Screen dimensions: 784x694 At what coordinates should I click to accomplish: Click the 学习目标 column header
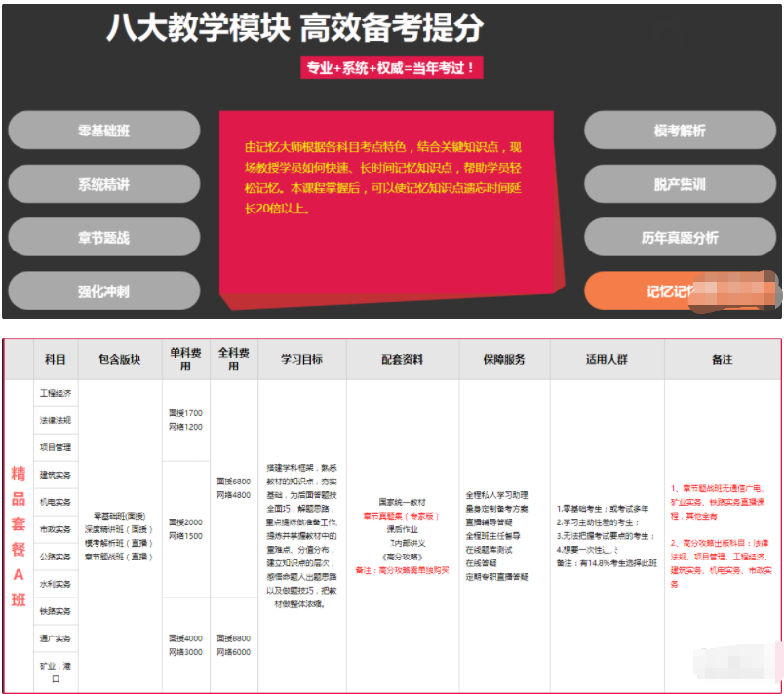(x=301, y=360)
